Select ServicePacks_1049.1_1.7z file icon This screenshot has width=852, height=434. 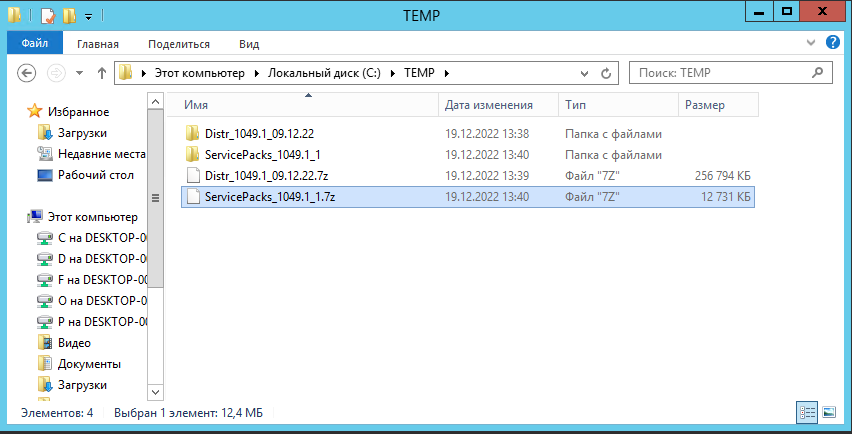[193, 197]
